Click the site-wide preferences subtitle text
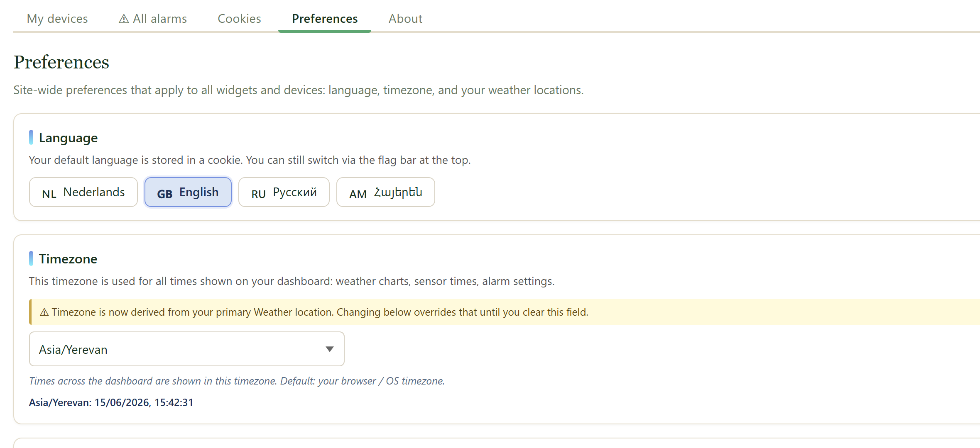 299,90
